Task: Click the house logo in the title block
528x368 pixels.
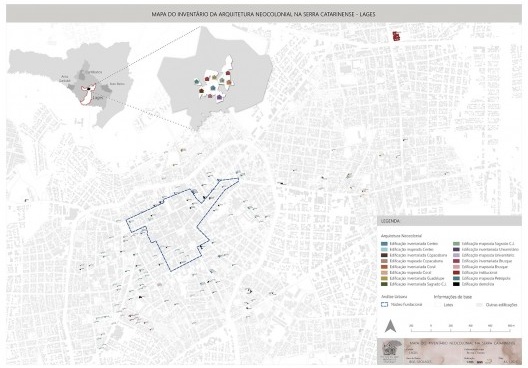Action: [x=391, y=350]
